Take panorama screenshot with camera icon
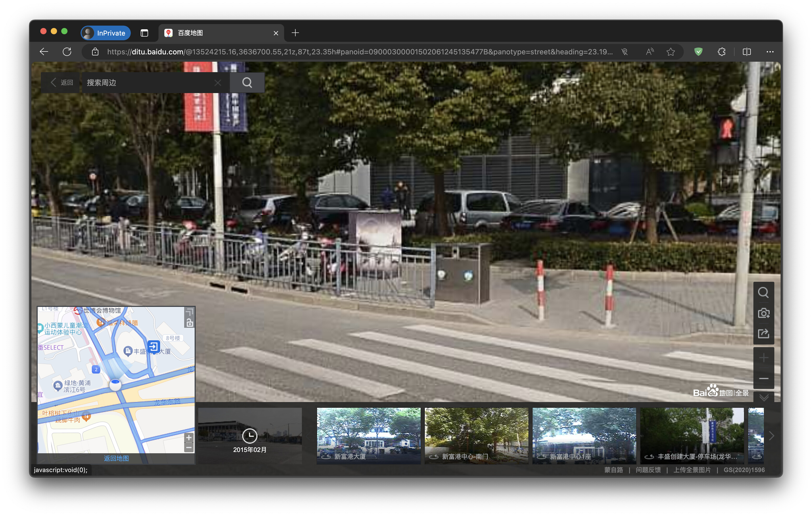This screenshot has height=516, width=812. click(763, 313)
